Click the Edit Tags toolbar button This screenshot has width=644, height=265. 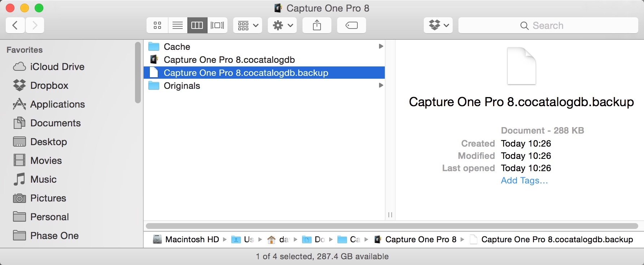pos(352,25)
